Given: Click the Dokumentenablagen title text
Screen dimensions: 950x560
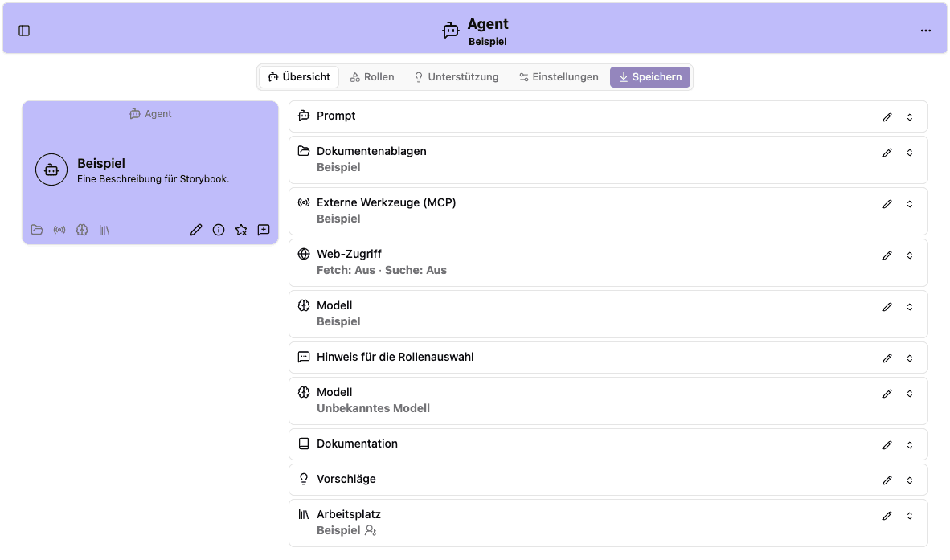Looking at the screenshot, I should click(371, 151).
